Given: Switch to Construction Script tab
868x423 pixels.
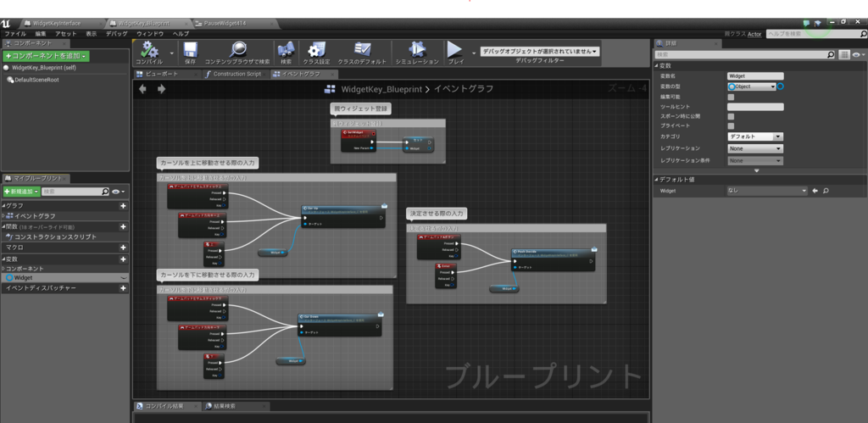Looking at the screenshot, I should [x=236, y=75].
